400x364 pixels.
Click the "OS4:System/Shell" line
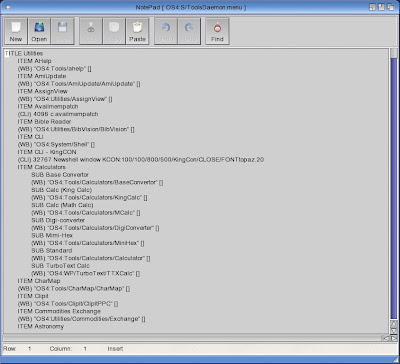pos(56,144)
